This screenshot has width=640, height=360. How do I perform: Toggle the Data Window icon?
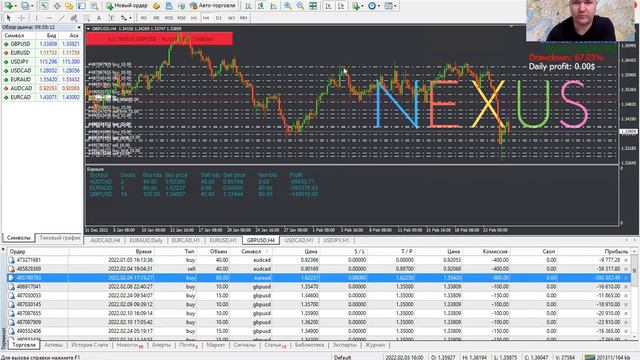(x=57, y=6)
